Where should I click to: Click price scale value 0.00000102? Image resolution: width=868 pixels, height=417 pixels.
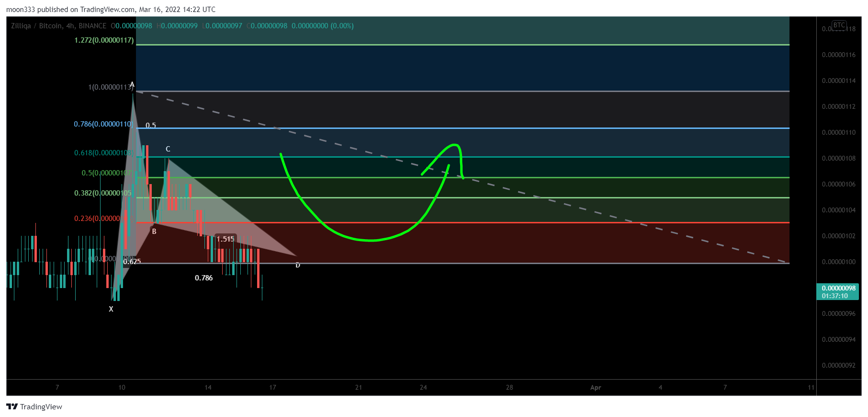point(839,236)
